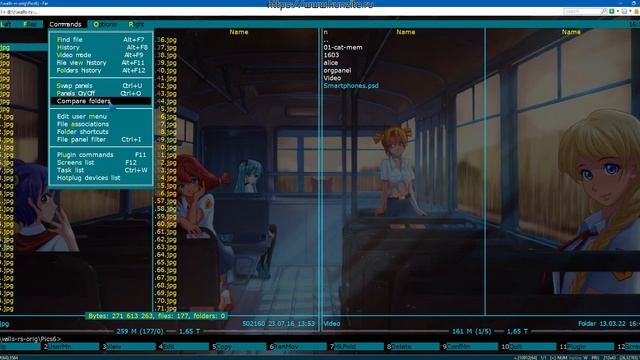
Task: Open Task list entry
Action: tap(101, 170)
